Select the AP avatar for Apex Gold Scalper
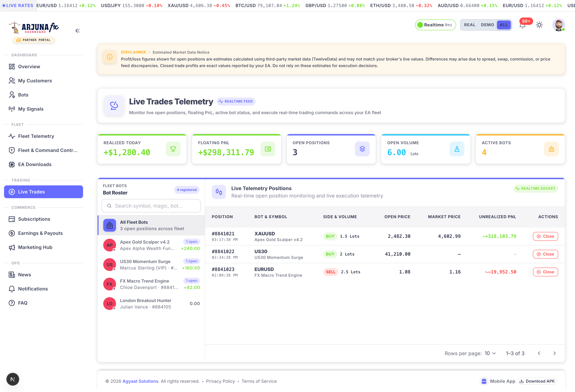Screen dimensions: 575x392 pos(110,245)
